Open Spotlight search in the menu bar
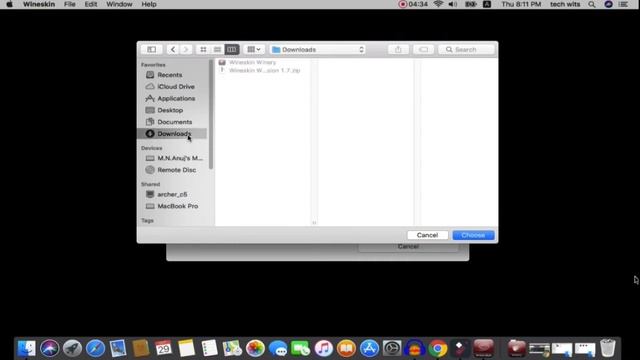 pos(591,4)
